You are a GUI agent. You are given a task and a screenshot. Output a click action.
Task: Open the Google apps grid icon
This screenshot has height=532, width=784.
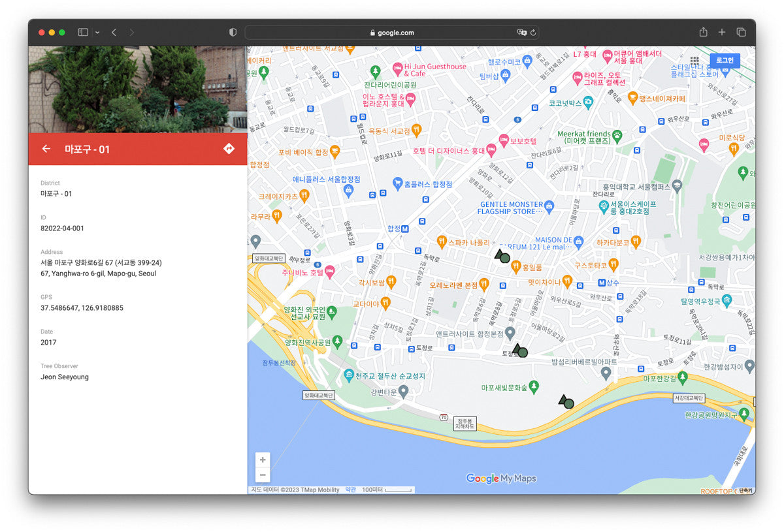tap(694, 60)
